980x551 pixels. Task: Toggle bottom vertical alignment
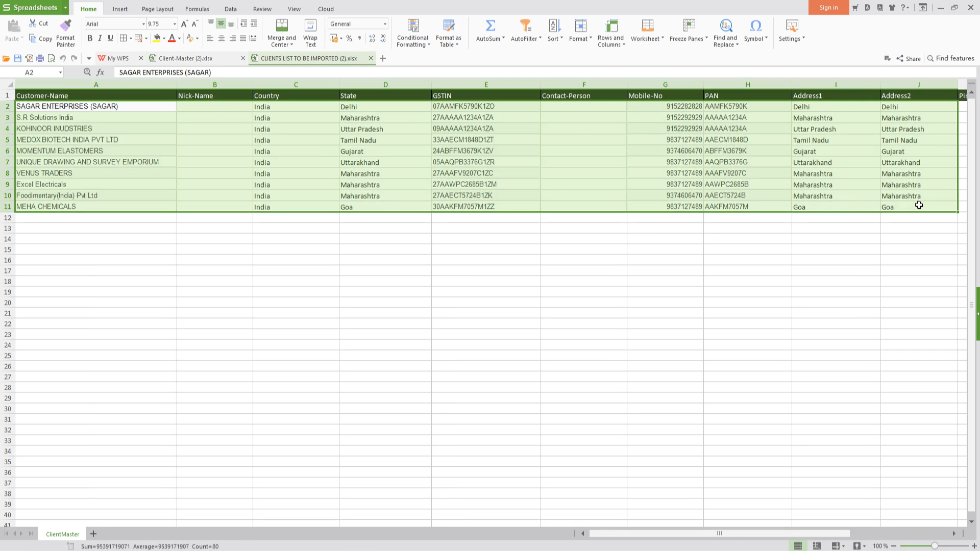(231, 23)
